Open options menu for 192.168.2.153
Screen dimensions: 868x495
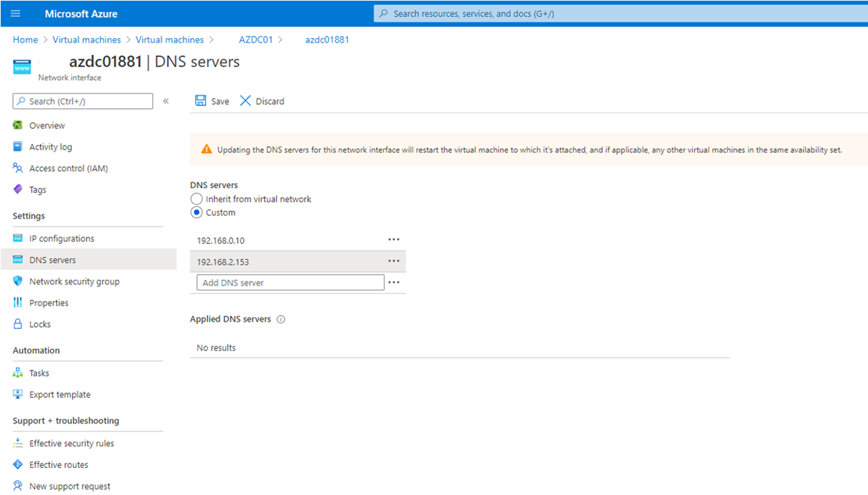click(394, 261)
